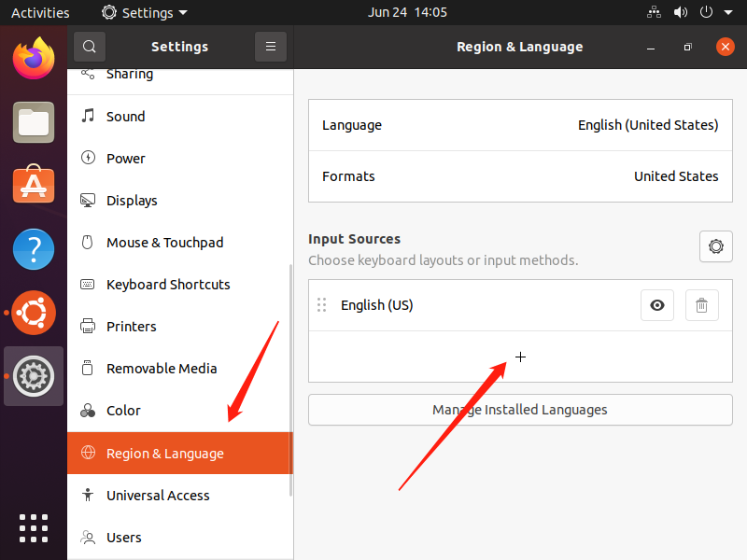Select Sound in the settings sidebar
Viewport: 747px width, 560px height.
pyautogui.click(x=126, y=117)
